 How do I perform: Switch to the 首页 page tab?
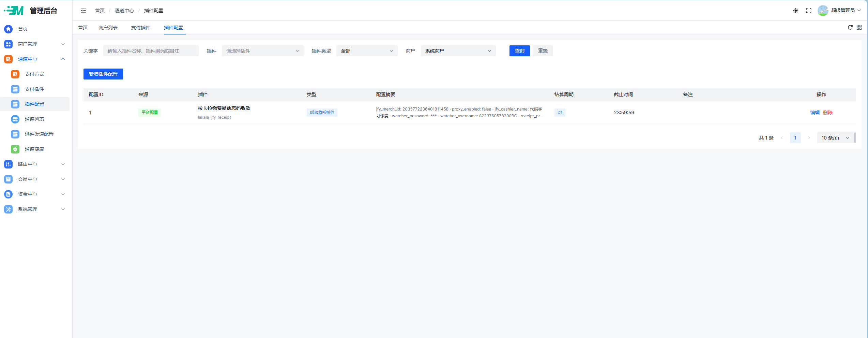(x=83, y=28)
